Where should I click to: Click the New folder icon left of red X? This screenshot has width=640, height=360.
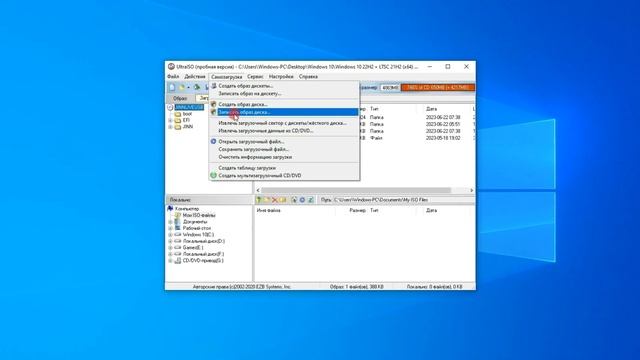pyautogui.click(x=267, y=200)
